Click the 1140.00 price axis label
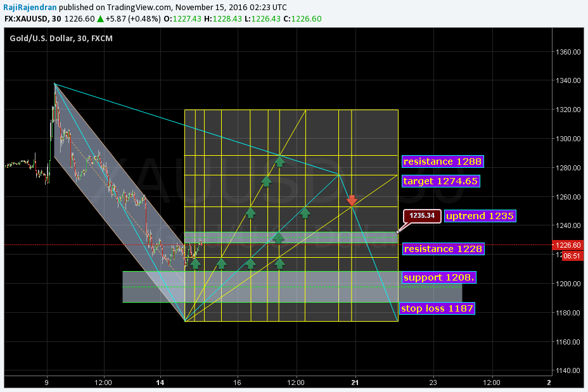Viewport: 588px width, 392px height. click(x=568, y=370)
